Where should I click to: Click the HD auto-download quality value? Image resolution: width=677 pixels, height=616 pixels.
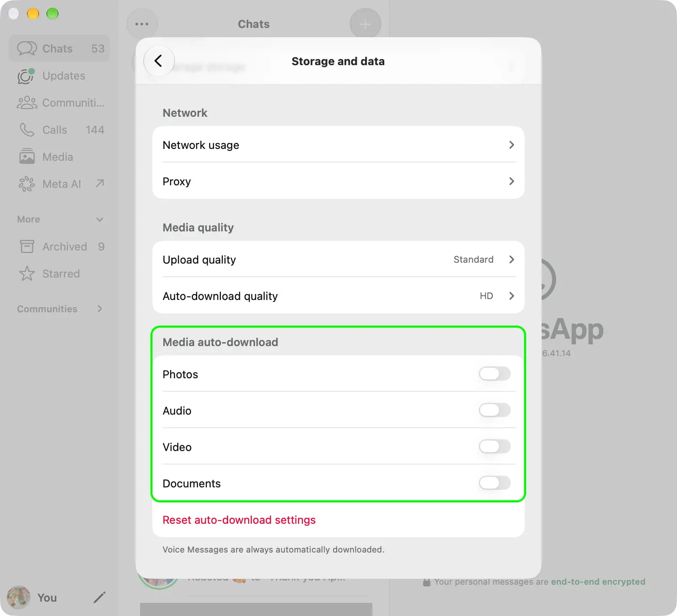point(487,296)
